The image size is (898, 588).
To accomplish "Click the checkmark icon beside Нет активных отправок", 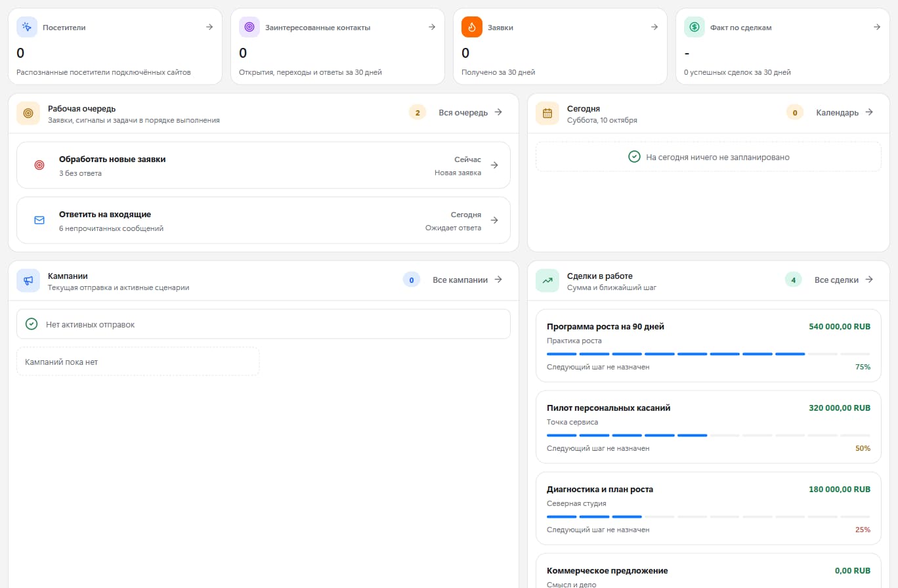I will pyautogui.click(x=31, y=324).
